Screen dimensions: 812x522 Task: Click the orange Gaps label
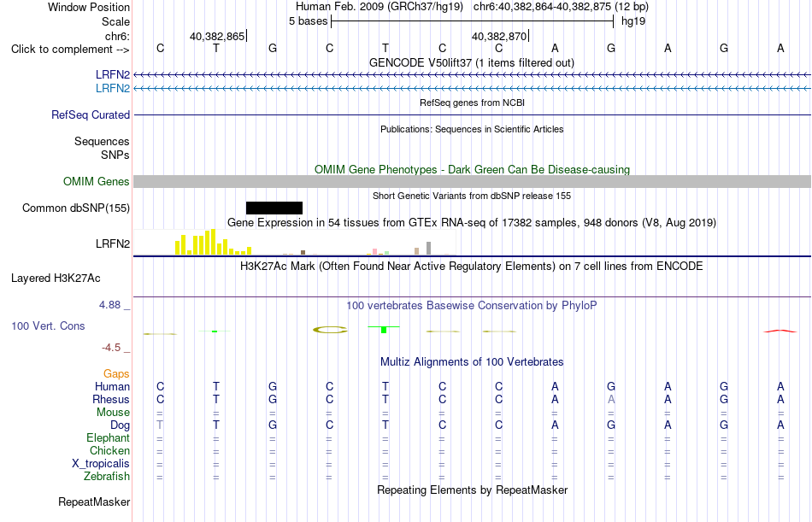click(x=116, y=374)
